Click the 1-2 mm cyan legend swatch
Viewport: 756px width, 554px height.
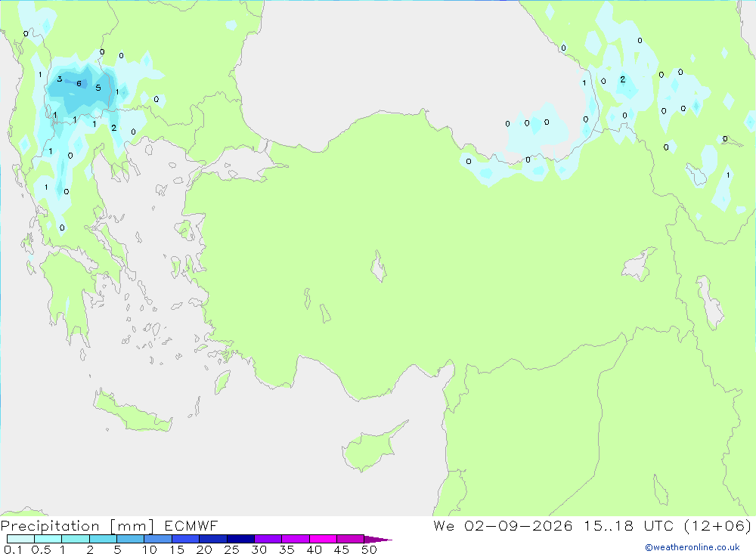[x=75, y=539]
